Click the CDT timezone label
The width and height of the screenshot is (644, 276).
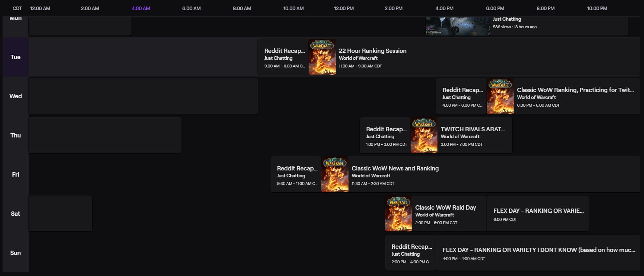click(17, 8)
